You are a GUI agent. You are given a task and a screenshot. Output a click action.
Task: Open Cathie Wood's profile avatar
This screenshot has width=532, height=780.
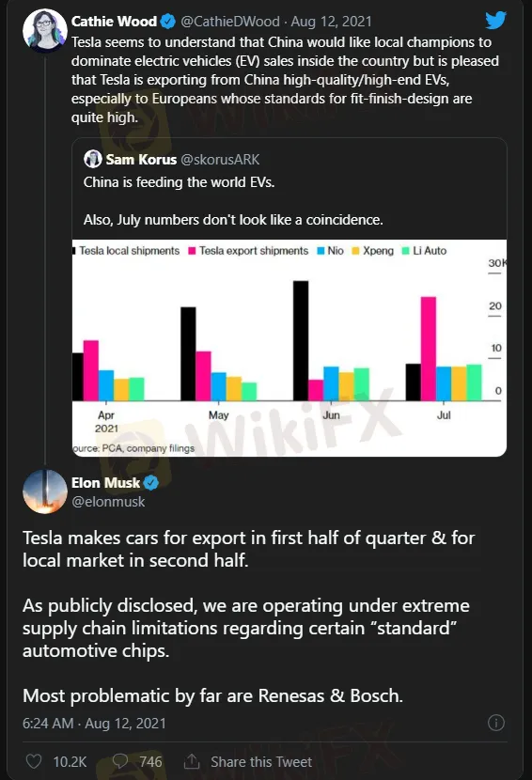coord(45,30)
